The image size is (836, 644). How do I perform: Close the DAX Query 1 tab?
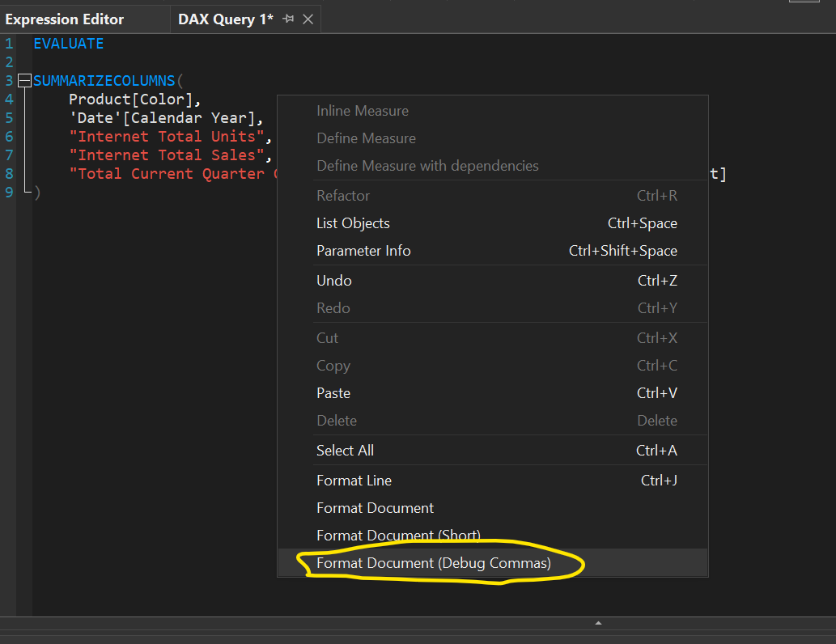308,19
